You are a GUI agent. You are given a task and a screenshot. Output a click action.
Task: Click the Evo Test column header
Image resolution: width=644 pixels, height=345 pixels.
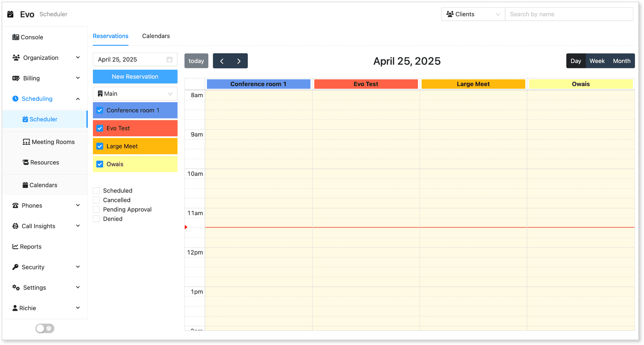click(366, 84)
